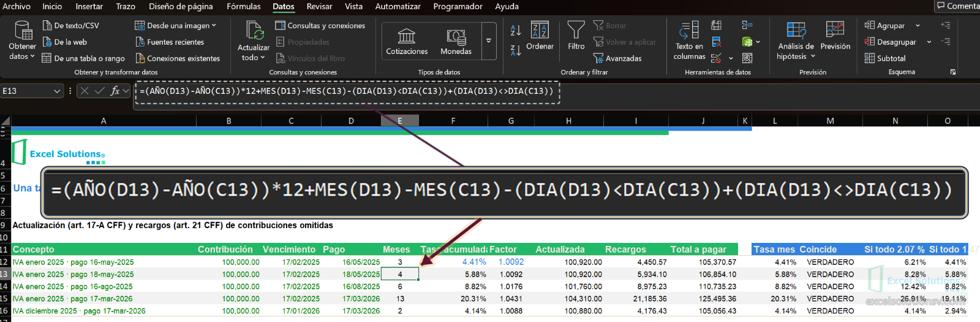Click the Actualizar todo refresh icon
Image resolution: width=980 pixels, height=322 pixels.
(254, 31)
